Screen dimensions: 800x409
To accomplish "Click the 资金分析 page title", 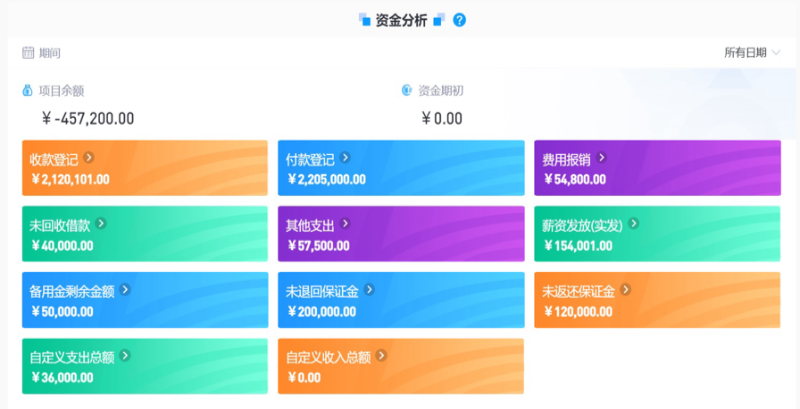I will [x=402, y=19].
